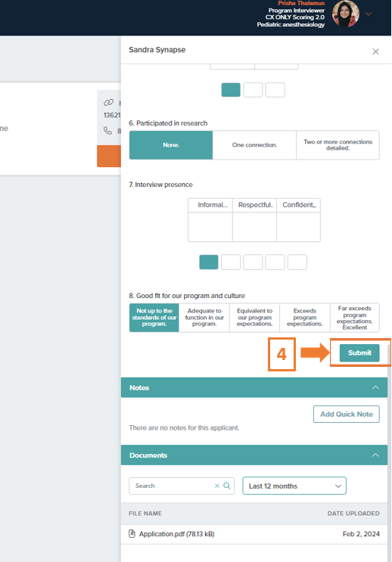This screenshot has height=562, width=392.
Task: Click the search magnifier icon
Action: click(x=227, y=486)
